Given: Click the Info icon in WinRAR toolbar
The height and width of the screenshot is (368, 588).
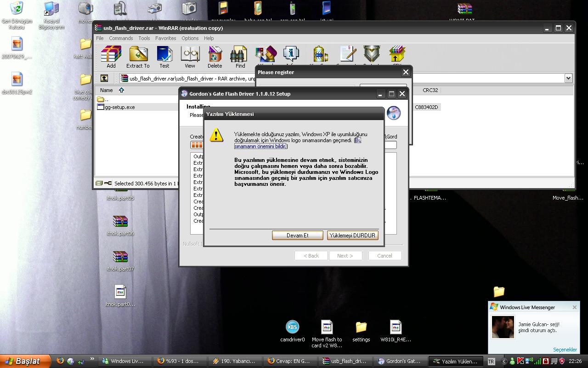Looking at the screenshot, I should point(291,54).
